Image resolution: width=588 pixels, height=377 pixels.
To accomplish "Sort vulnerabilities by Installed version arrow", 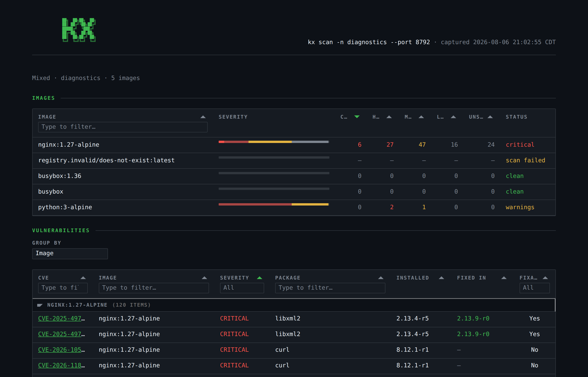I will pos(441,278).
